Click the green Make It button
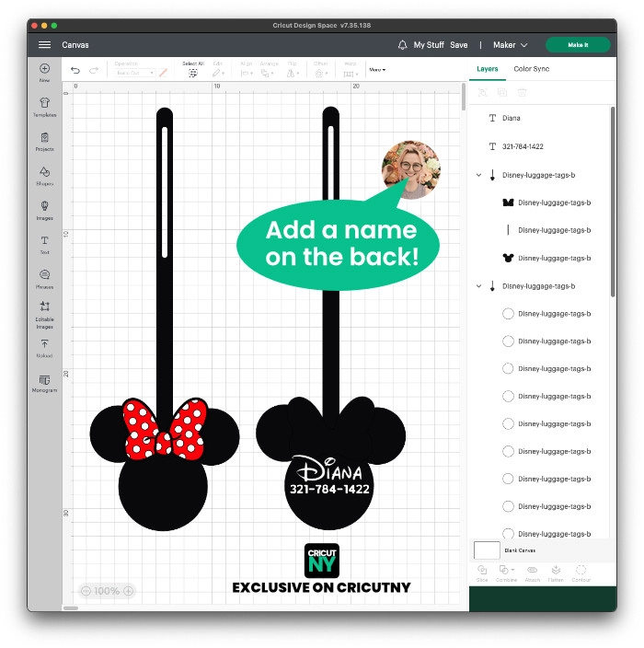Viewport: 644px width, 648px height. [578, 45]
